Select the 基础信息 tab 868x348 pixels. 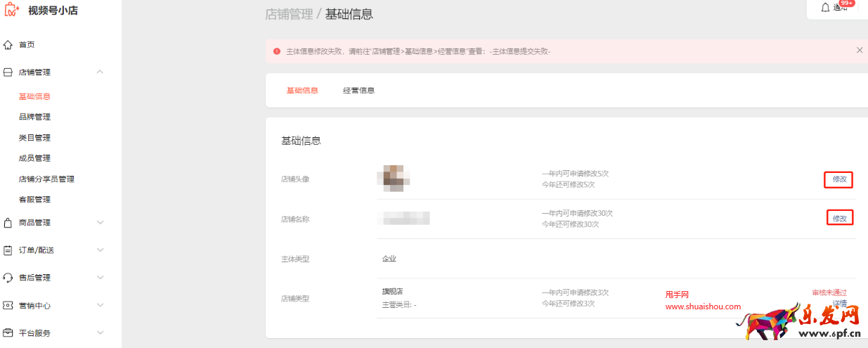pos(302,91)
